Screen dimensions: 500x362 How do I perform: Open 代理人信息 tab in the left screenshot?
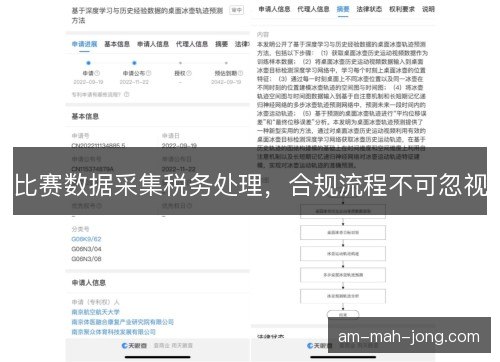192,44
